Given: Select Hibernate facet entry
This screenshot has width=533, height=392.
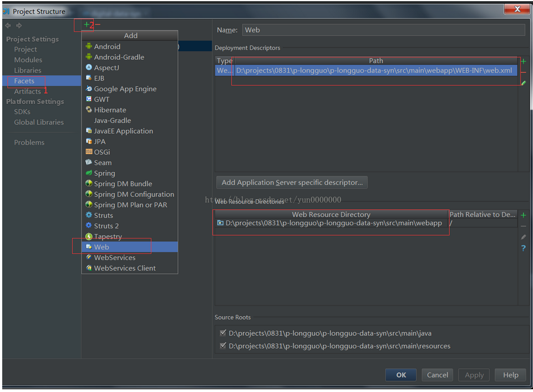Looking at the screenshot, I should 130,110.
